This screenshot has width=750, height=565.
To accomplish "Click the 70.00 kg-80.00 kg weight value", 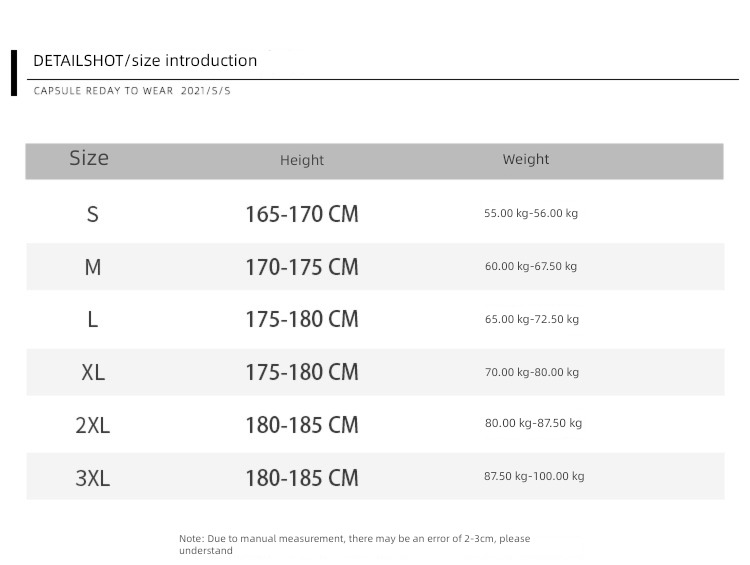I will pyautogui.click(x=532, y=372).
